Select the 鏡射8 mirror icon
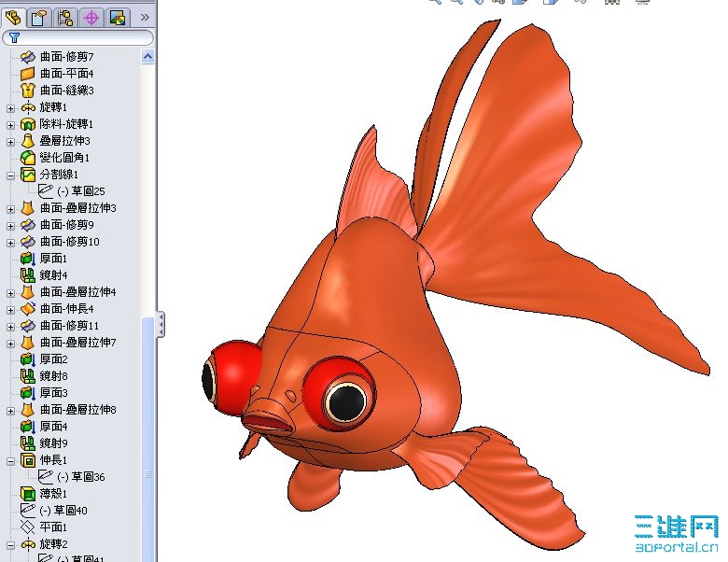 point(28,375)
